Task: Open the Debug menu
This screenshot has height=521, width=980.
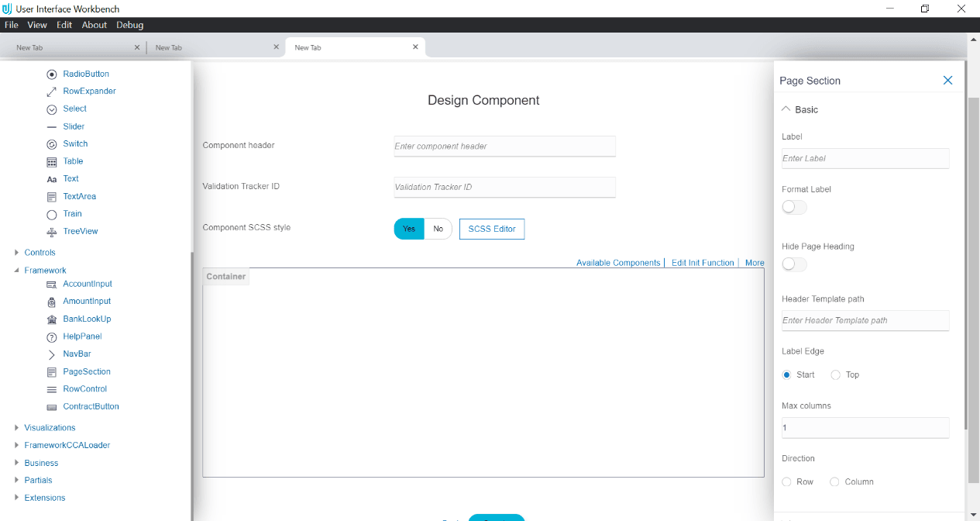Action: tap(129, 24)
